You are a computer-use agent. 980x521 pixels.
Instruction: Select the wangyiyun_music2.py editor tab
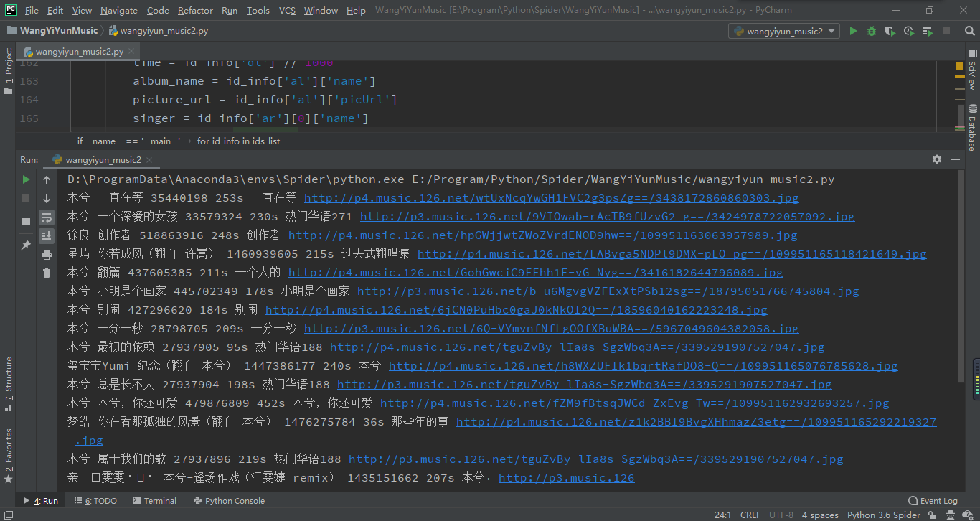click(x=79, y=52)
